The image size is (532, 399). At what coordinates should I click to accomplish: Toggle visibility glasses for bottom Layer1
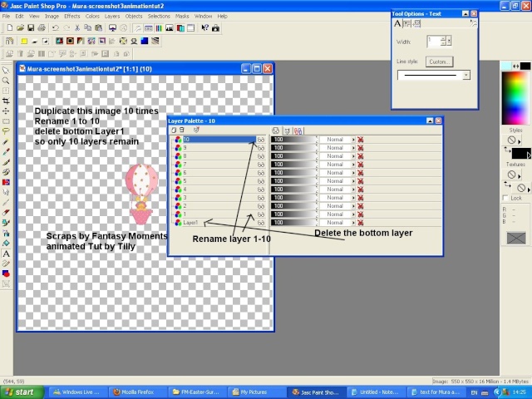coord(260,223)
